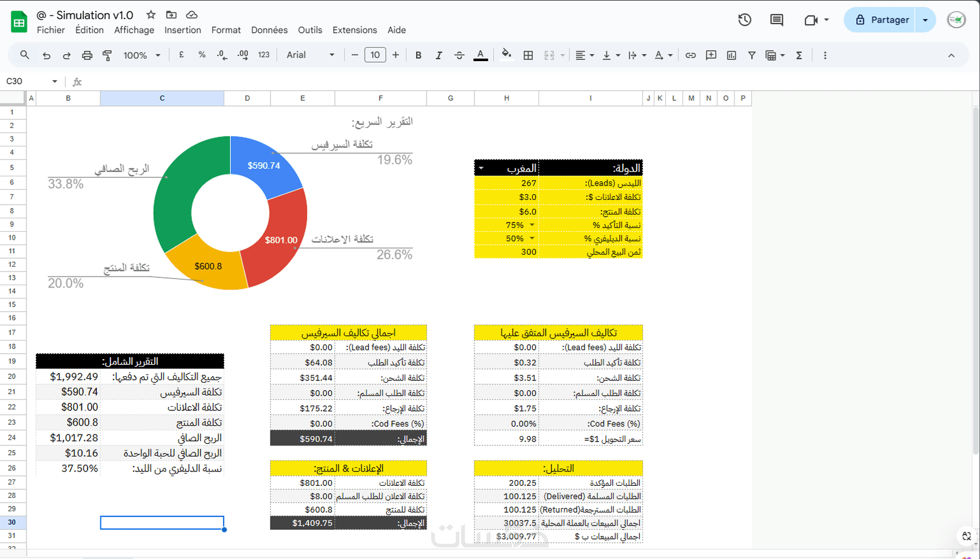980x559 pixels.
Task: Toggle bold formatting
Action: point(419,55)
